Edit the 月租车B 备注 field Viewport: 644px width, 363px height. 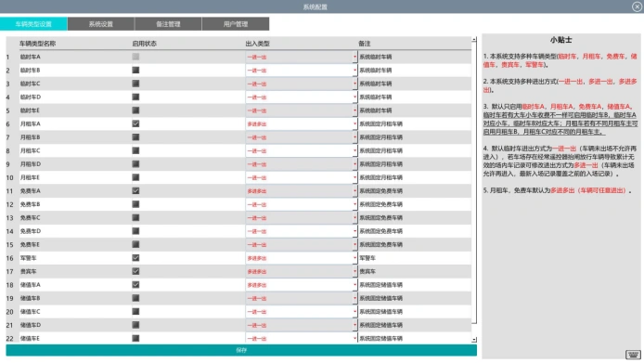tap(415, 137)
